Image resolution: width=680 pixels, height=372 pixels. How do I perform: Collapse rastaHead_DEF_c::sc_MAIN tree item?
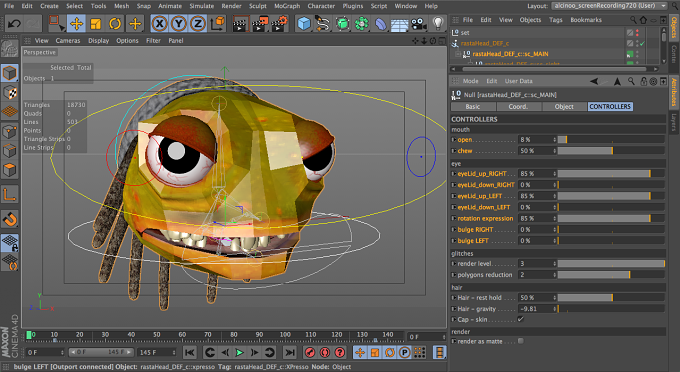pyautogui.click(x=457, y=54)
